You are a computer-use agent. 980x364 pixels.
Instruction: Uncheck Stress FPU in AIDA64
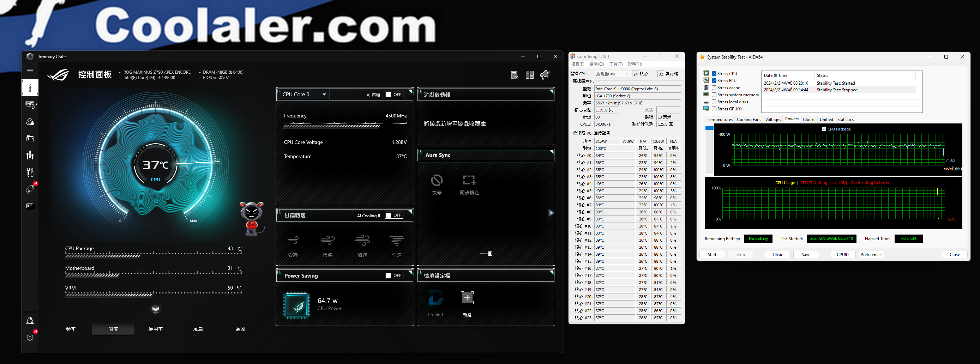click(x=714, y=81)
